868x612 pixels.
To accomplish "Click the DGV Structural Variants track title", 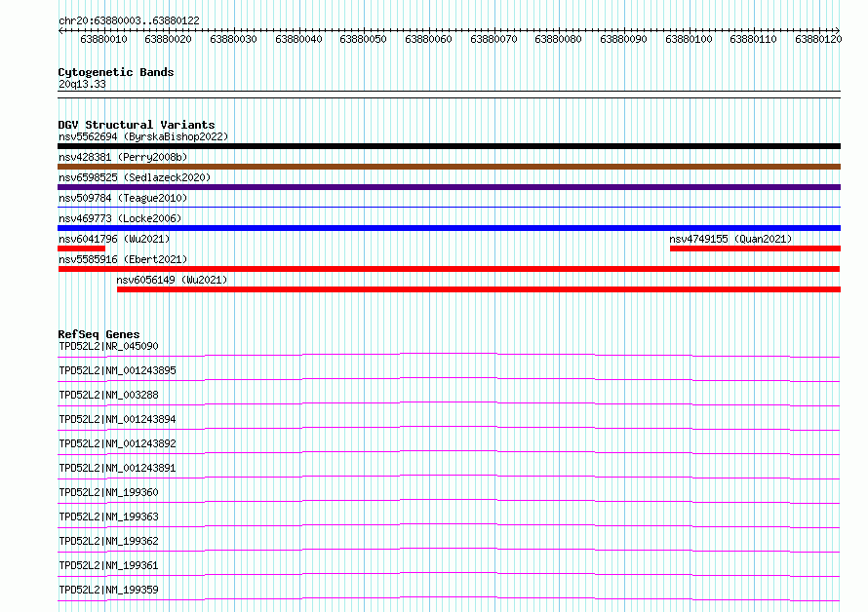I will coord(137,125).
